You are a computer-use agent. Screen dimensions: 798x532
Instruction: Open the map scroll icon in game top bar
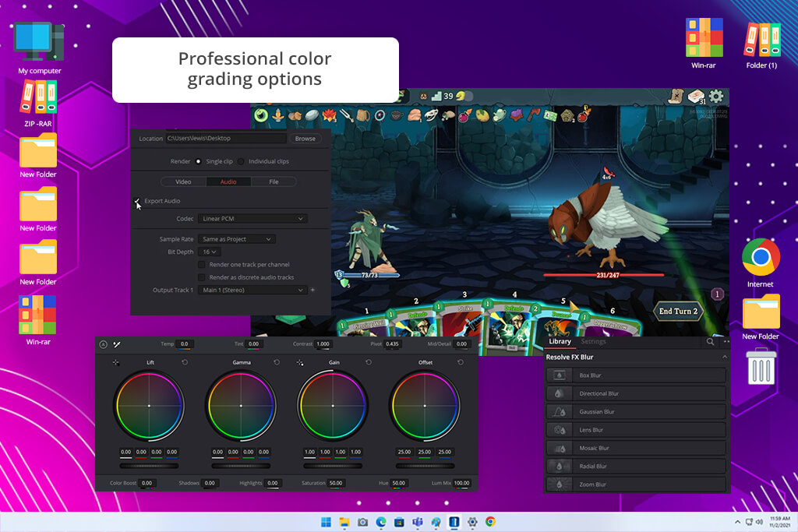tap(676, 96)
